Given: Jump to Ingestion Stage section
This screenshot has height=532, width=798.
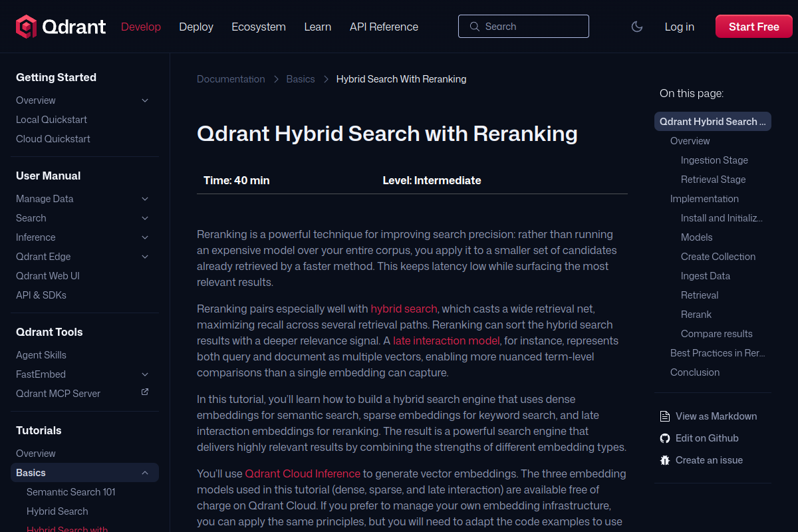Looking at the screenshot, I should pos(714,160).
